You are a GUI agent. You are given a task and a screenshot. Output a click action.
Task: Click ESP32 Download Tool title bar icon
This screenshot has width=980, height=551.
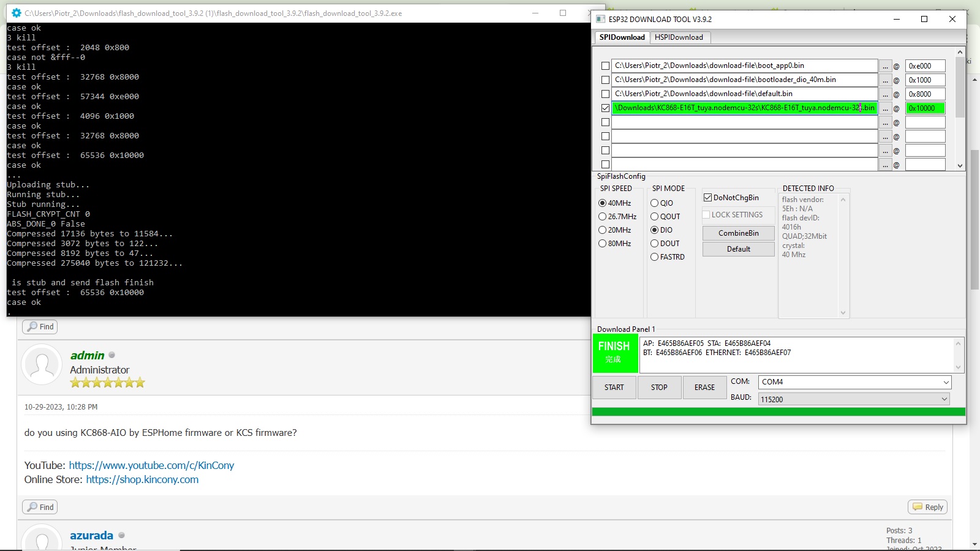pyautogui.click(x=601, y=19)
